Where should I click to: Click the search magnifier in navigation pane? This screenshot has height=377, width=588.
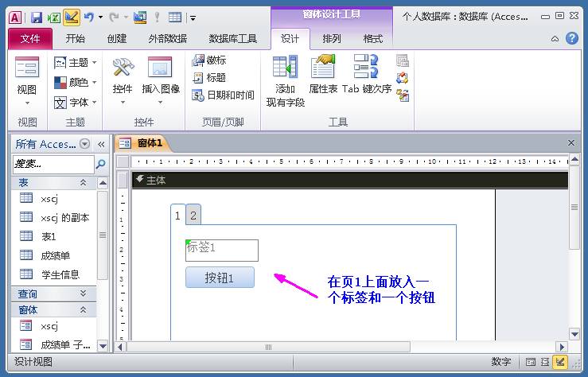[x=100, y=164]
